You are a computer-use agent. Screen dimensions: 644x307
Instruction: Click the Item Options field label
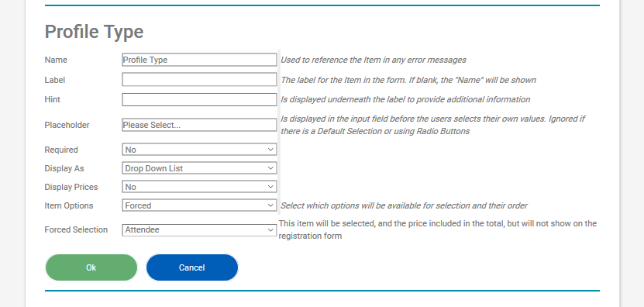pyautogui.click(x=69, y=205)
